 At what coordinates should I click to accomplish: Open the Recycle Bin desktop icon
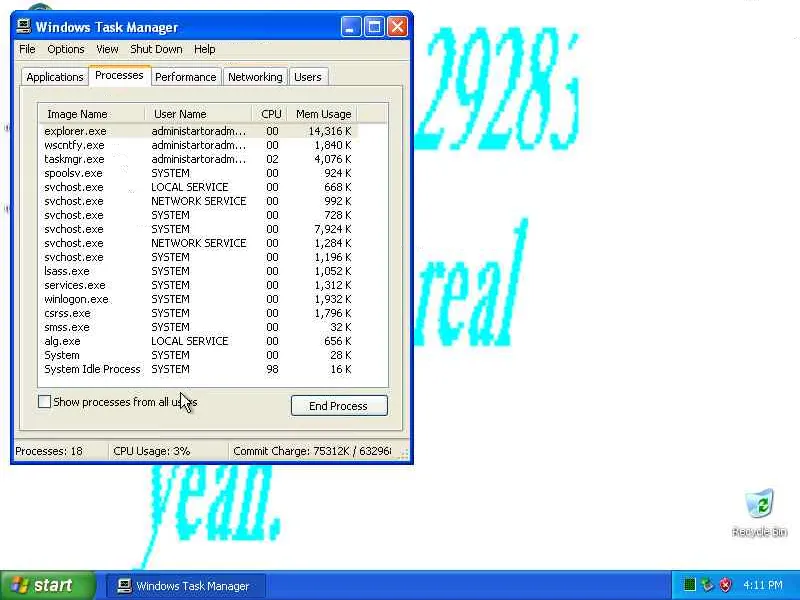(760, 512)
